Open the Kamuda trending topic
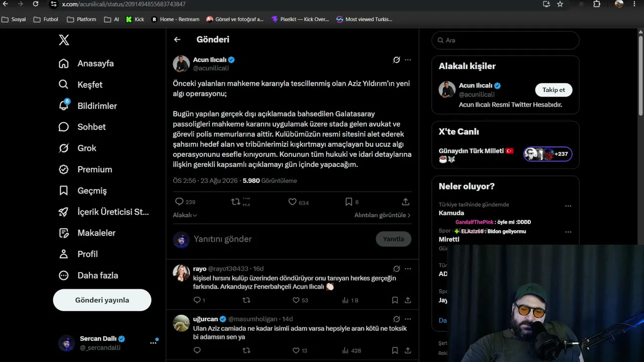 tap(451, 213)
